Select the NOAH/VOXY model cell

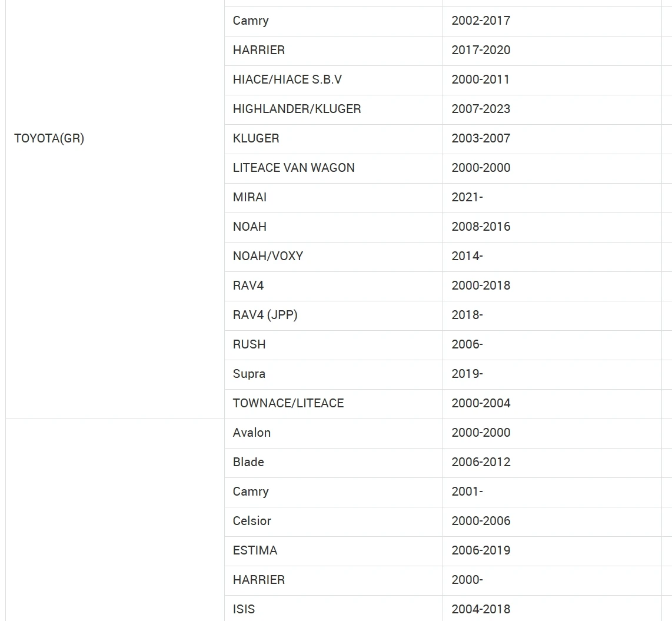tap(268, 256)
